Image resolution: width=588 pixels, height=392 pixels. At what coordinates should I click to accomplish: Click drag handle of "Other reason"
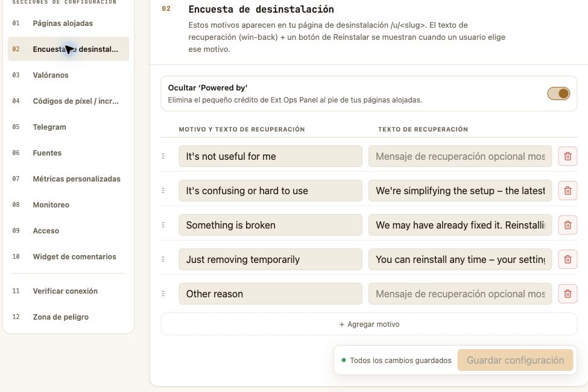pos(163,294)
